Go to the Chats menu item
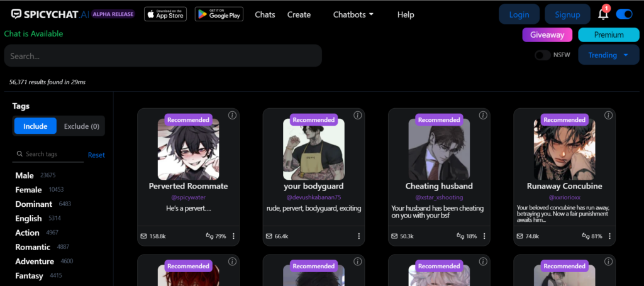The width and height of the screenshot is (644, 286). pyautogui.click(x=265, y=14)
